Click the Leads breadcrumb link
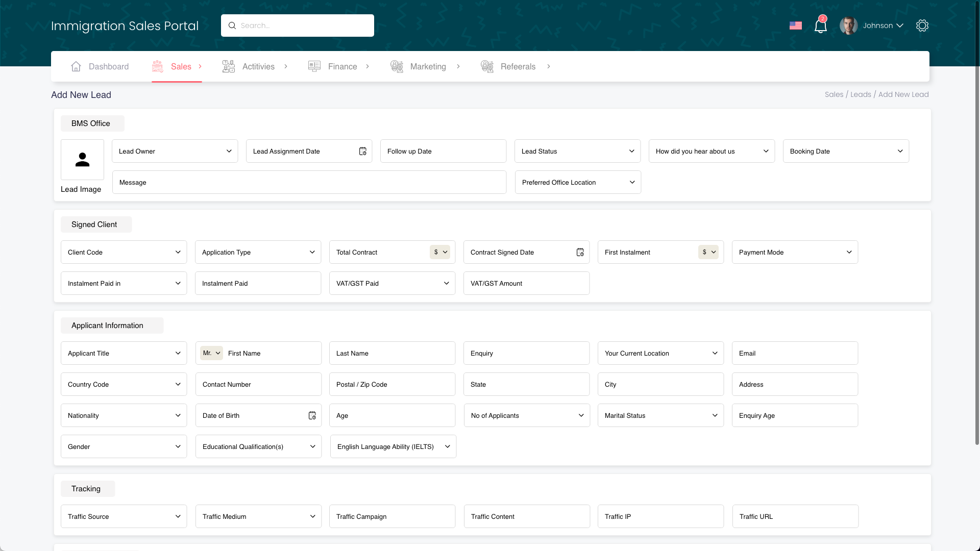The width and height of the screenshot is (980, 551). [861, 94]
